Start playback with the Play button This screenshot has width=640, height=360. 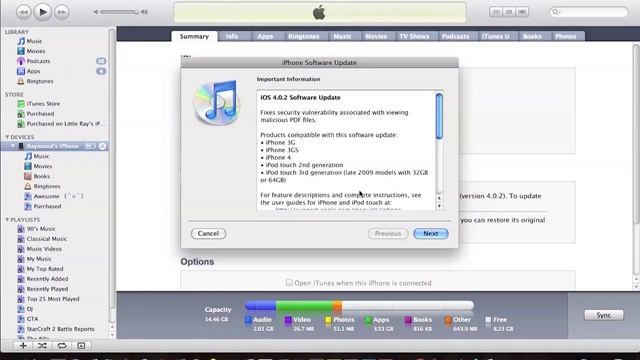coord(42,12)
